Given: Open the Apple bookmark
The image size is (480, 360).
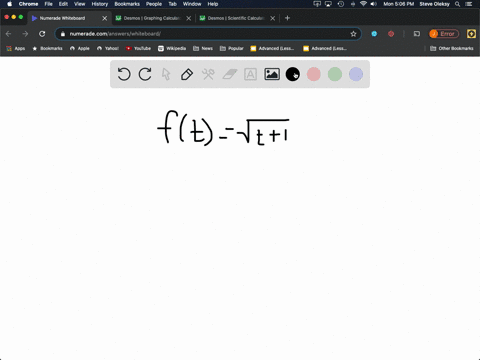Looking at the screenshot, I should 80,48.
